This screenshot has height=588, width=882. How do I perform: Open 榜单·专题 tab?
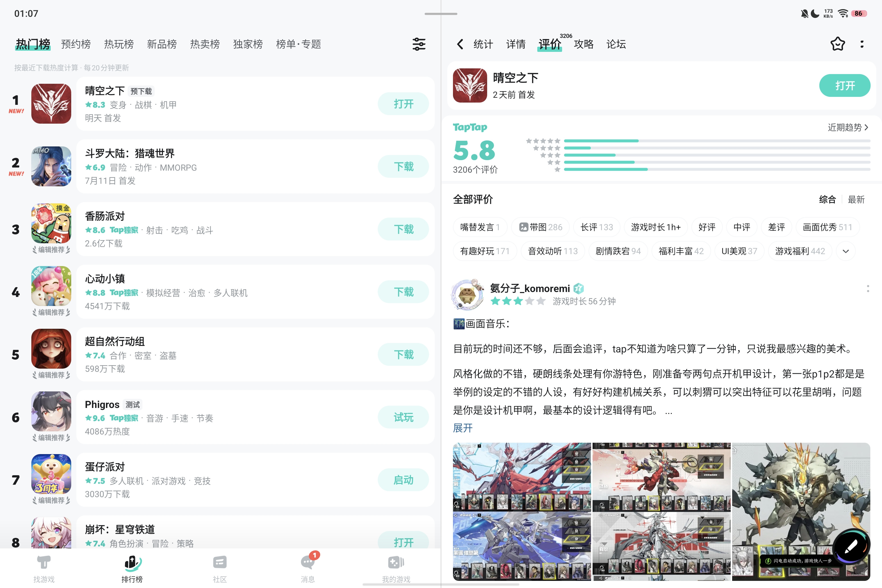pyautogui.click(x=299, y=44)
